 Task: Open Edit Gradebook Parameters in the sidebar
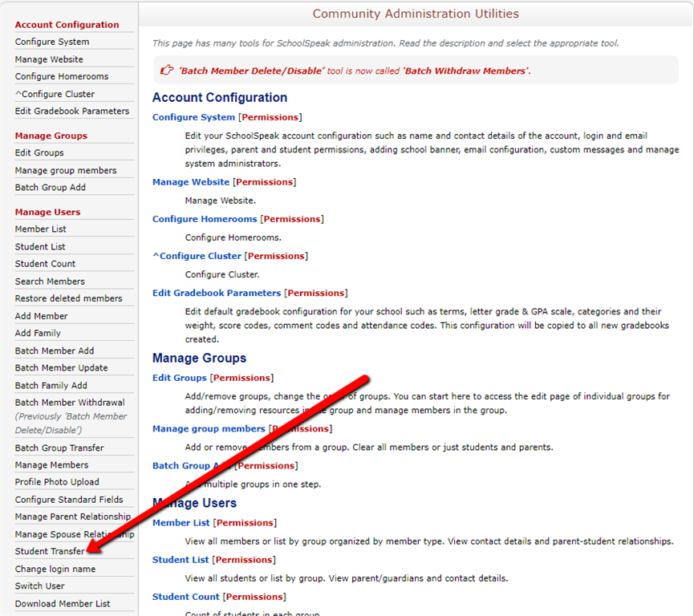[x=71, y=111]
